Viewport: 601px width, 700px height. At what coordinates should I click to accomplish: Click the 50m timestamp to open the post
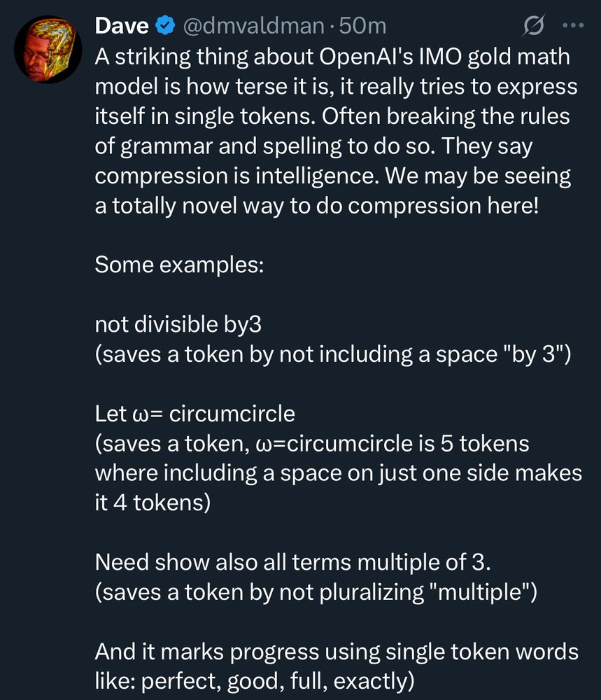coord(362,25)
